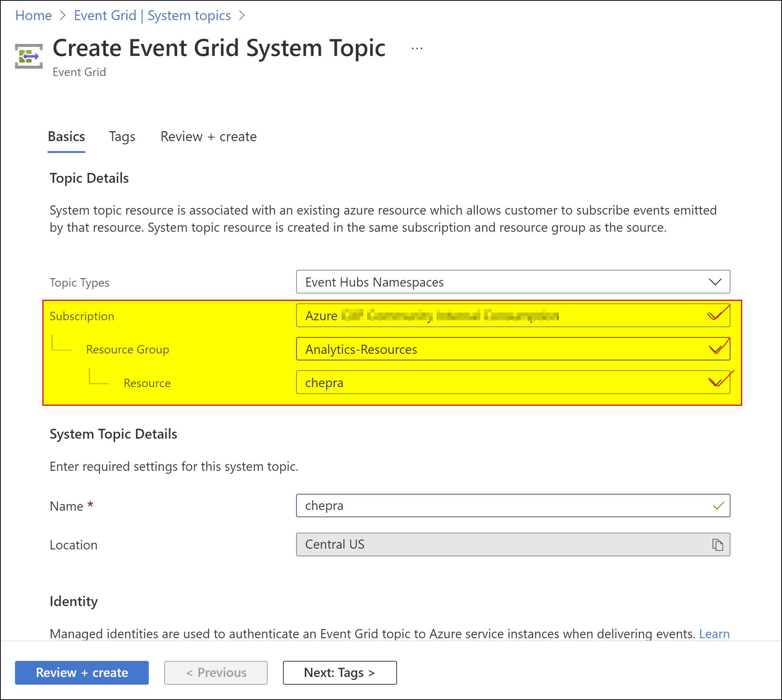Click the 'Managed identities are used' description text
The image size is (782, 700).
click(372, 634)
